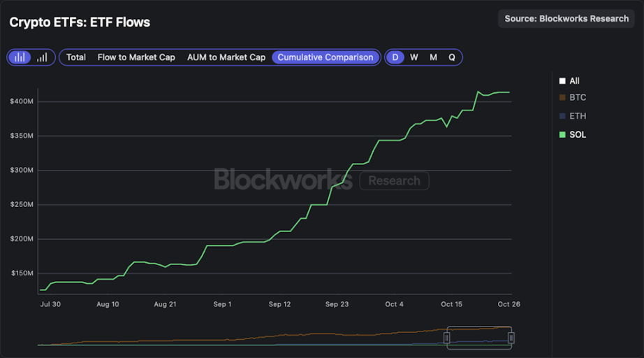Toggle the ETH series label

(x=578, y=116)
